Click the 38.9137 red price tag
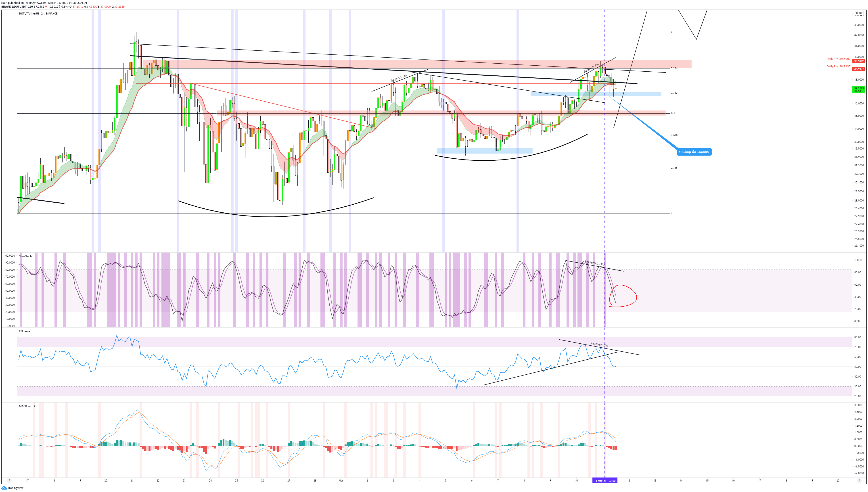 [859, 69]
